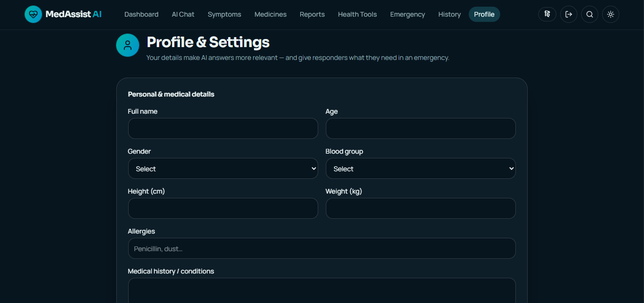Viewport: 644px width, 303px height.
Task: Focus the Full name field
Action: (223, 128)
